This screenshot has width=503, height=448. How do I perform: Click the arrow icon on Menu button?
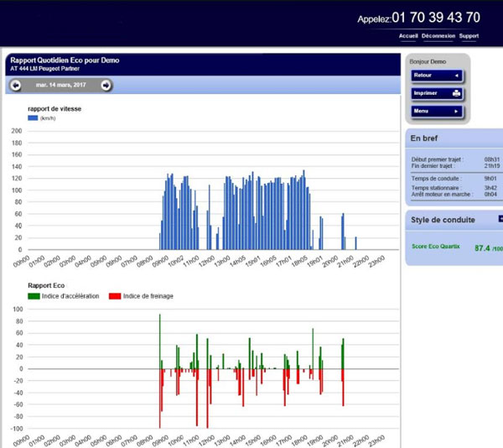point(456,111)
